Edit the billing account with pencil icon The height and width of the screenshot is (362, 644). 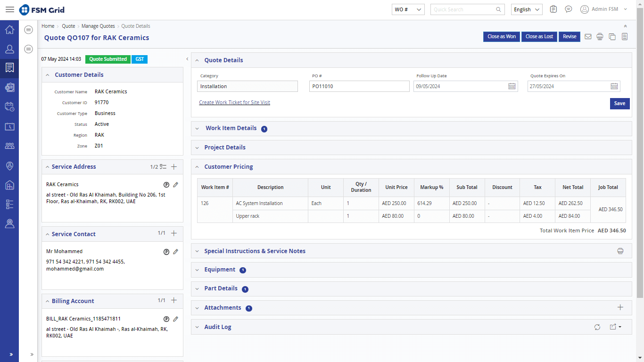tap(175, 319)
